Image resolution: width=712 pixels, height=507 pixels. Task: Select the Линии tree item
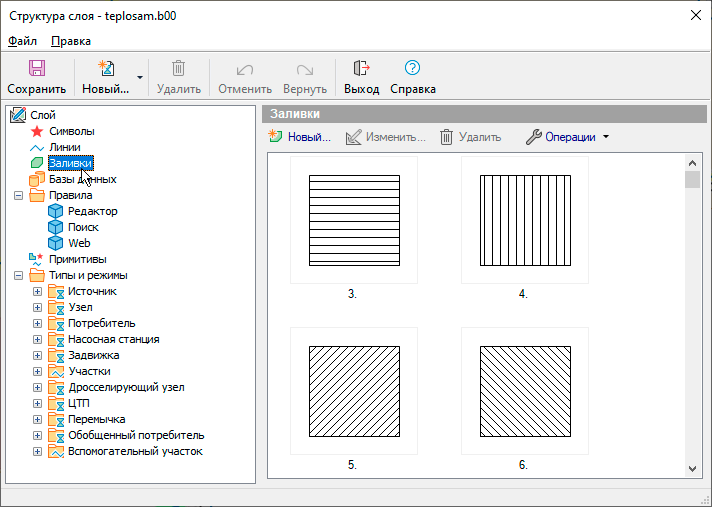tap(65, 147)
